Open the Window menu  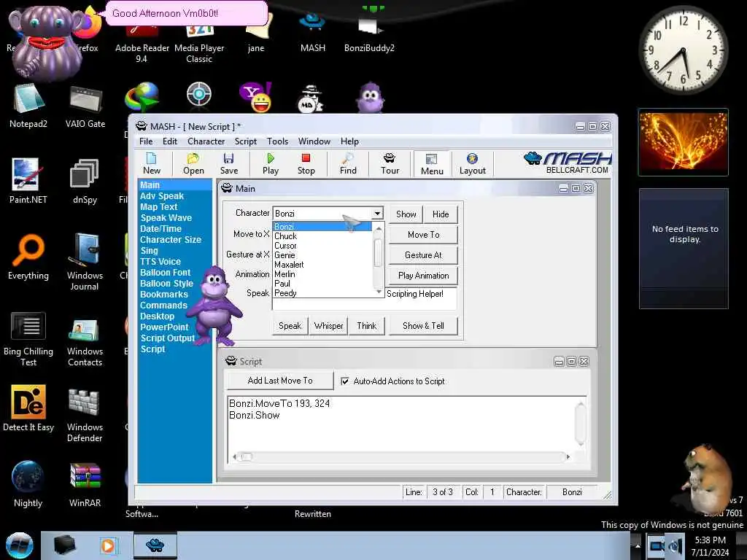314,141
